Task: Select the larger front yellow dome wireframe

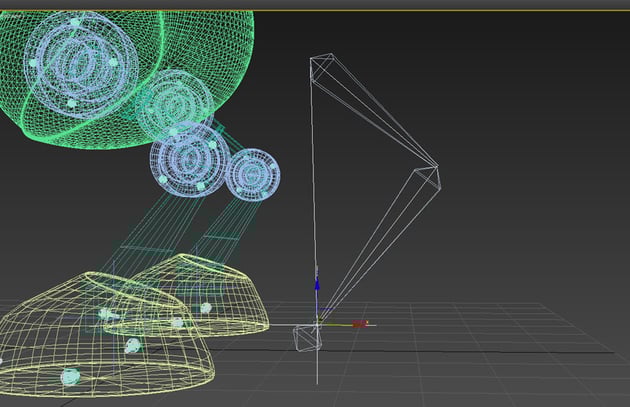Action: [106, 334]
